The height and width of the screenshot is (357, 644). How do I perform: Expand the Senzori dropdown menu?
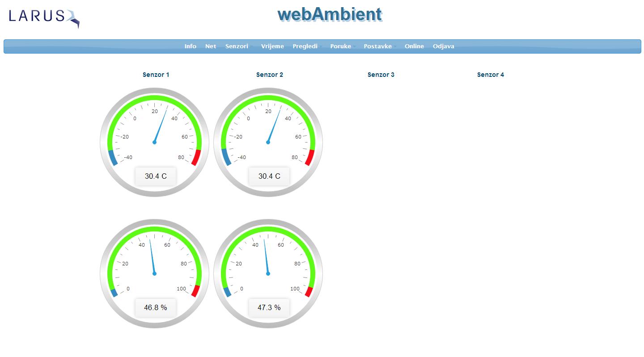tap(237, 46)
